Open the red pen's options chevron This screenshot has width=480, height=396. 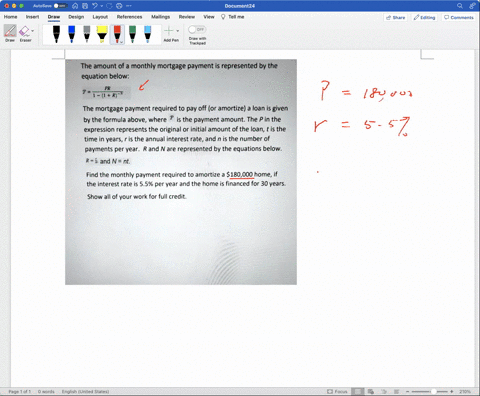pos(121,42)
